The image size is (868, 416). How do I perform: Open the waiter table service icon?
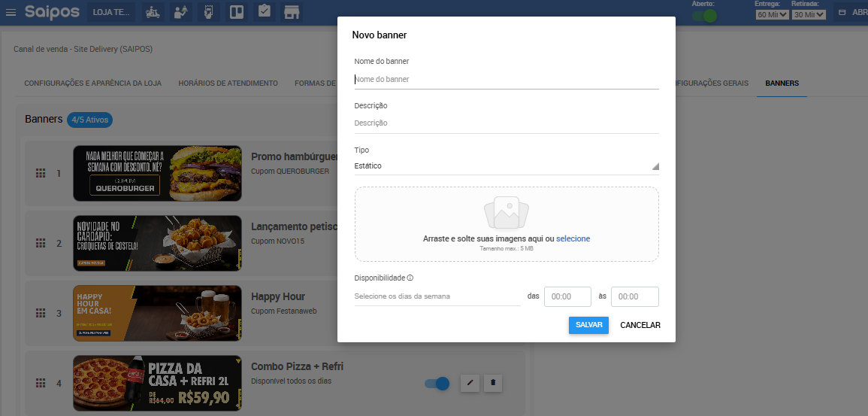click(x=180, y=13)
